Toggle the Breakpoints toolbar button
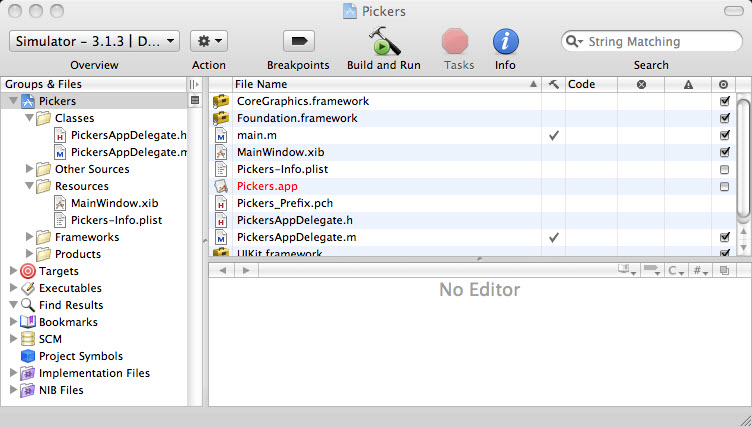Image resolution: width=752 pixels, height=427 pixels. coord(299,41)
